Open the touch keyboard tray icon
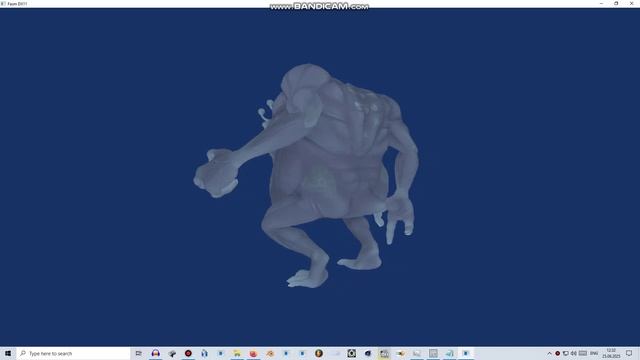This screenshot has height=360, width=640. tap(583, 353)
